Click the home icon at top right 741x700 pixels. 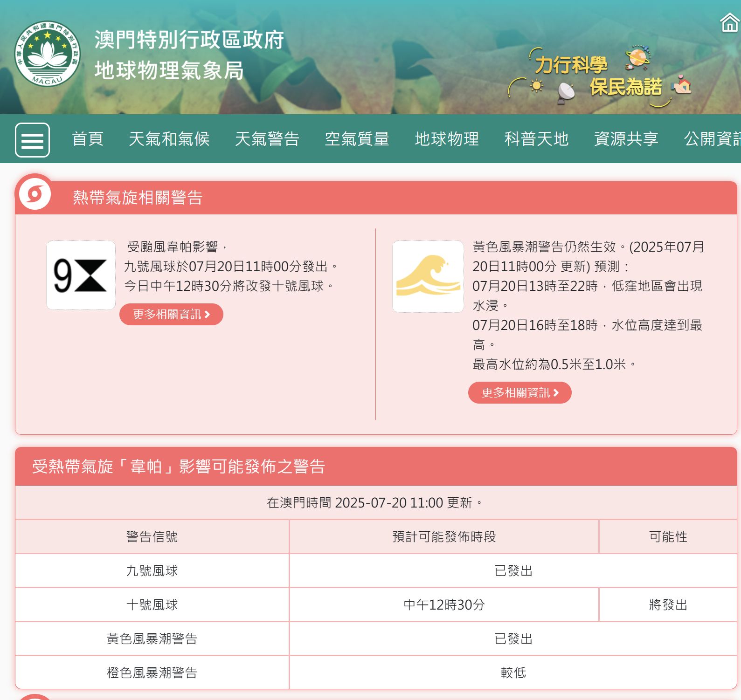click(729, 22)
